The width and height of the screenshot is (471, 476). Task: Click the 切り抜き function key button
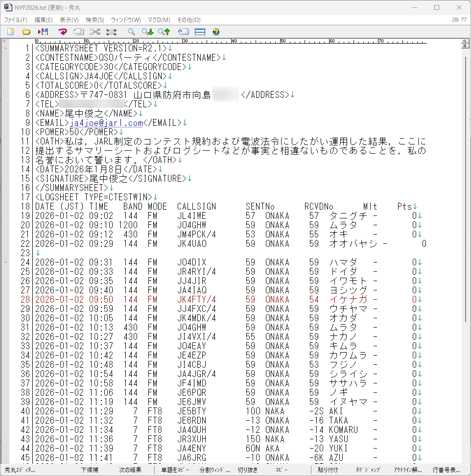tap(247, 470)
